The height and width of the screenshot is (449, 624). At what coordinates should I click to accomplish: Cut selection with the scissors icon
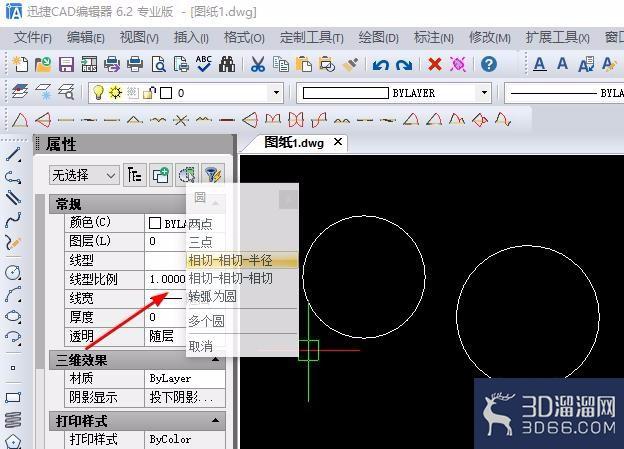tap(258, 64)
